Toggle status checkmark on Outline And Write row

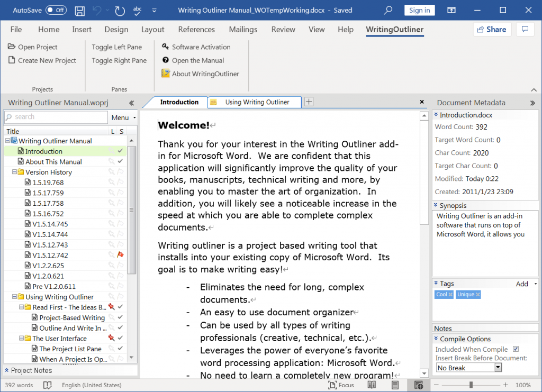tap(120, 327)
